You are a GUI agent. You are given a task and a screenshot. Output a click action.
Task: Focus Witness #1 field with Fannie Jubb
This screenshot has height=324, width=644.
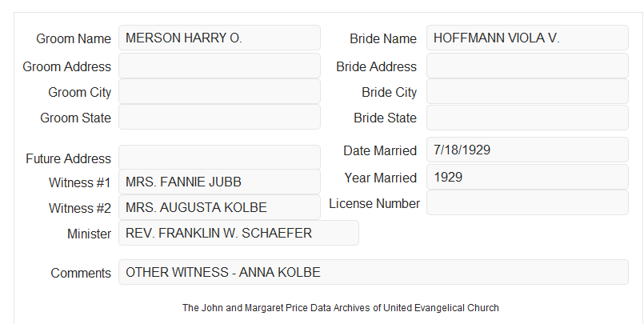pos(219,182)
